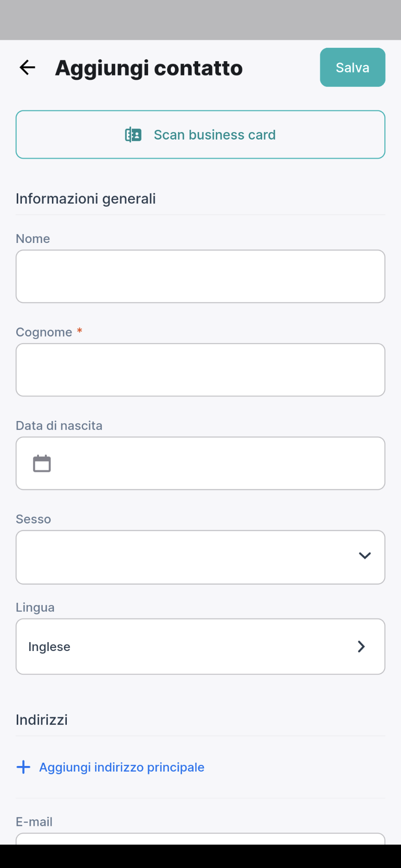Click the Informazioni generali section heading
Image resolution: width=401 pixels, height=868 pixels.
pyautogui.click(x=86, y=198)
